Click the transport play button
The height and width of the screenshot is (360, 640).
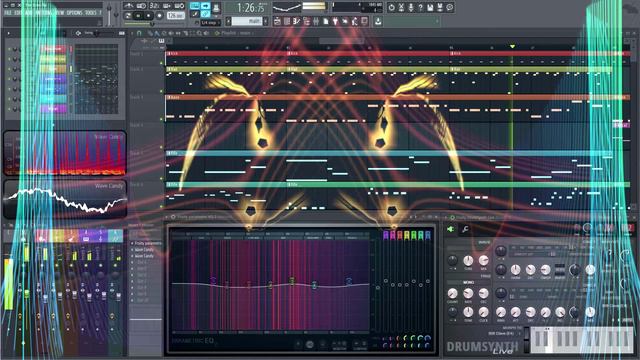point(138,16)
